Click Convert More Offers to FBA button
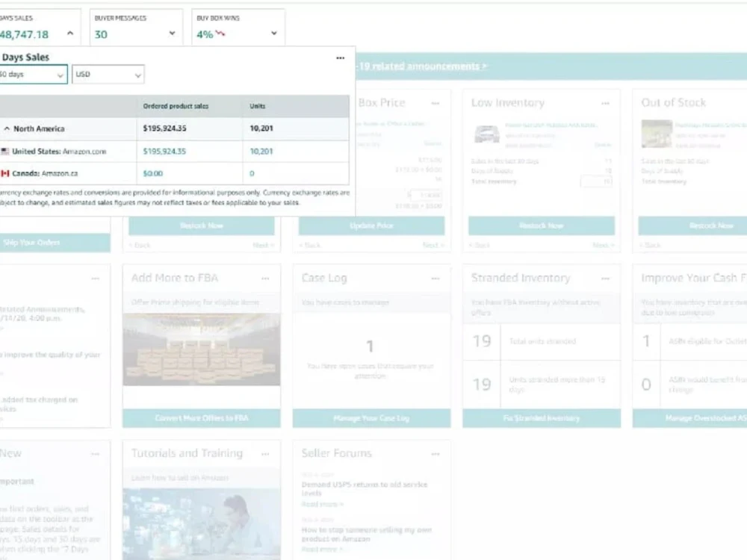 202,418
